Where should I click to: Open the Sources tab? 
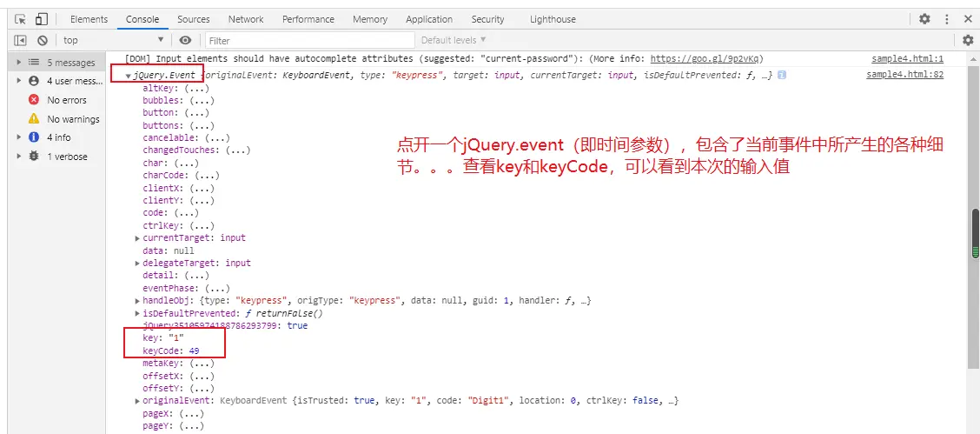(194, 19)
